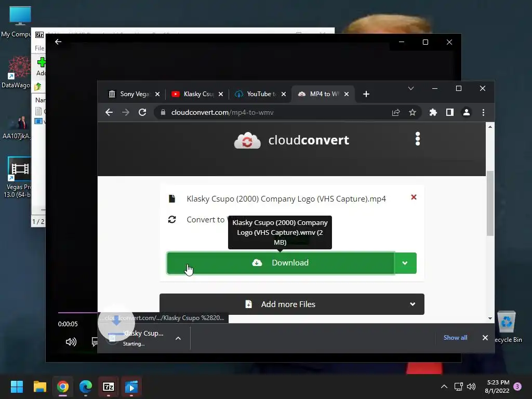This screenshot has height=399, width=532.
Task: Open the Windows Start menu
Action: pos(17,387)
